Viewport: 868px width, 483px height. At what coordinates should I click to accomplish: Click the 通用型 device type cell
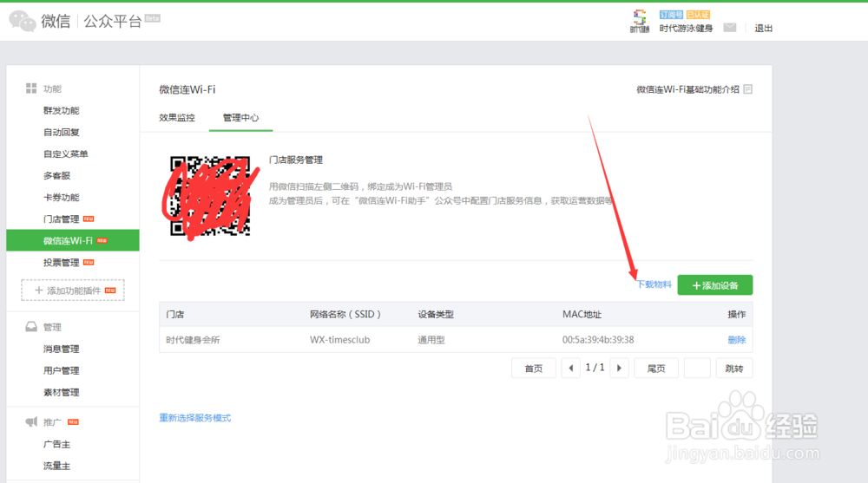431,340
